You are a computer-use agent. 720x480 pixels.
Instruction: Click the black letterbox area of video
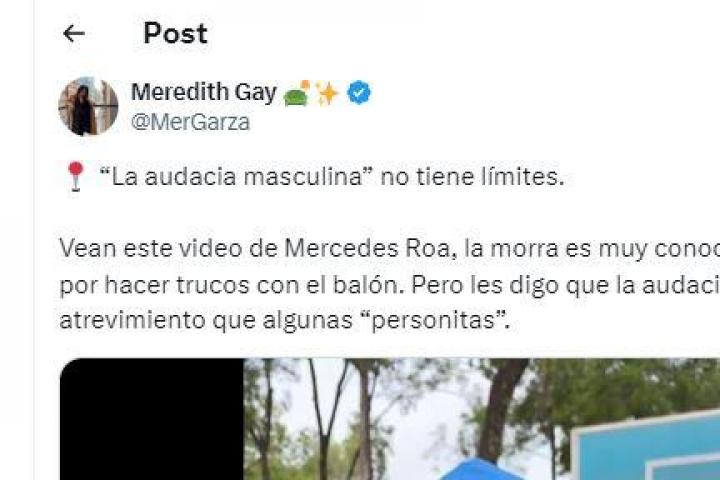pos(152,419)
